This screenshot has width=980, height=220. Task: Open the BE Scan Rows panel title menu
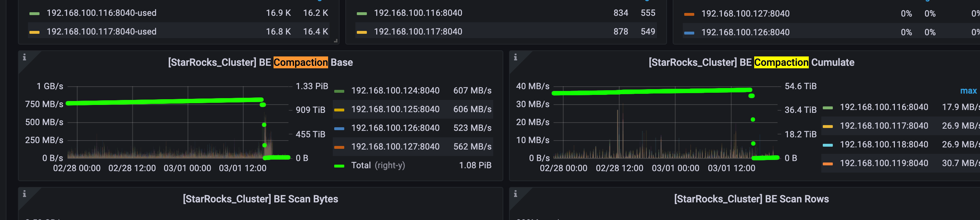(x=751, y=199)
